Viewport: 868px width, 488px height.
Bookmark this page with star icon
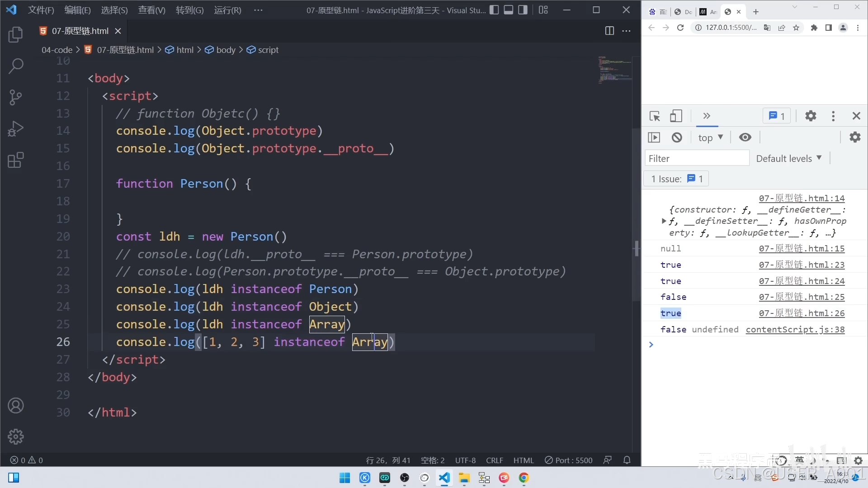796,28
